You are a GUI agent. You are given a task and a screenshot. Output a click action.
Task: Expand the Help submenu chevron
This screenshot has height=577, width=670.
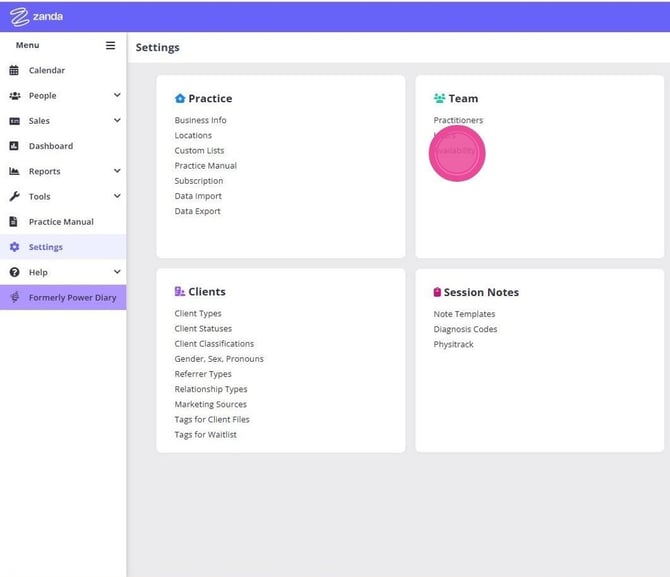click(117, 271)
